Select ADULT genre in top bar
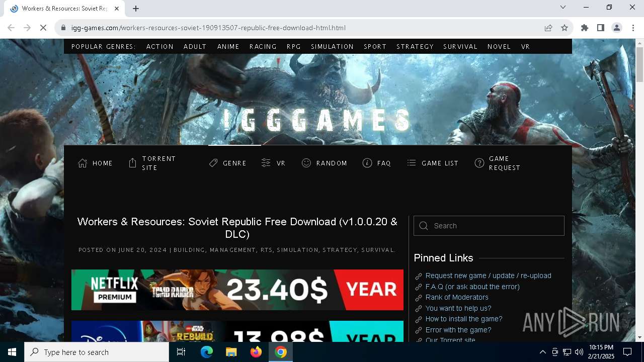This screenshot has height=362, width=644. pyautogui.click(x=195, y=46)
